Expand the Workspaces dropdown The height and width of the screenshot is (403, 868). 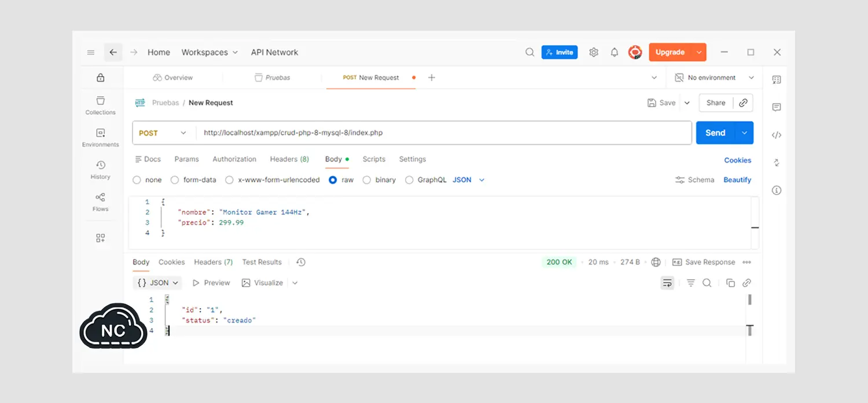point(209,52)
